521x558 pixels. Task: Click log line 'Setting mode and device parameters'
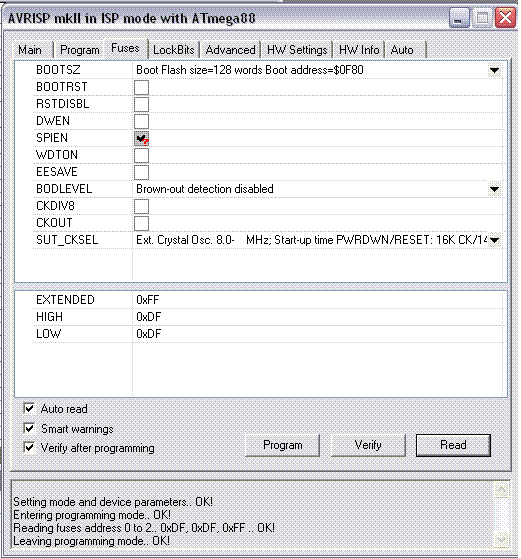click(x=113, y=502)
